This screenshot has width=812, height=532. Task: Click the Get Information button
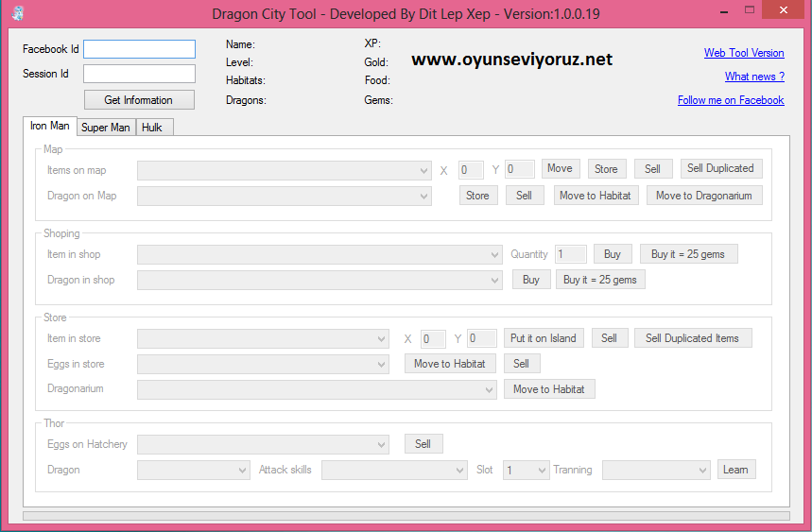pyautogui.click(x=139, y=100)
